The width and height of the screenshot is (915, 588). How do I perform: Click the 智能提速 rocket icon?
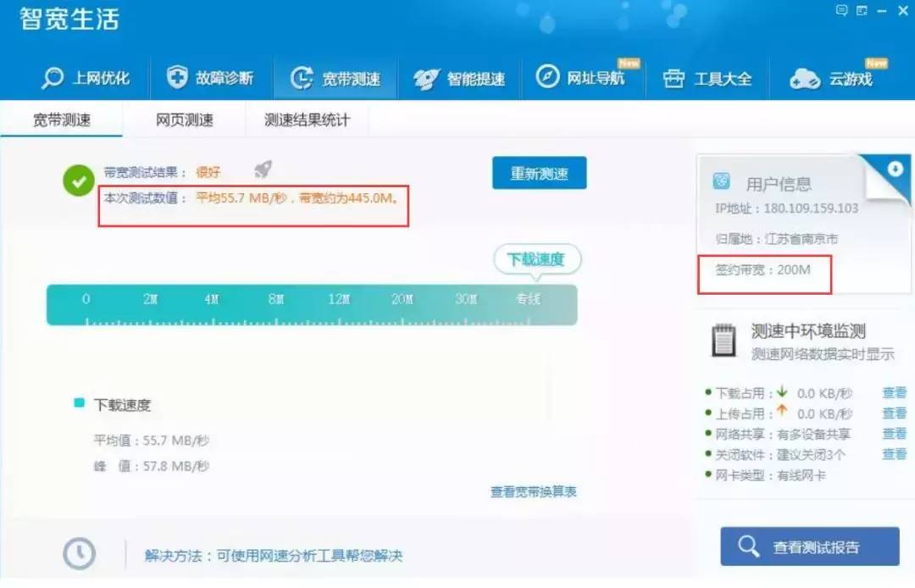[426, 79]
